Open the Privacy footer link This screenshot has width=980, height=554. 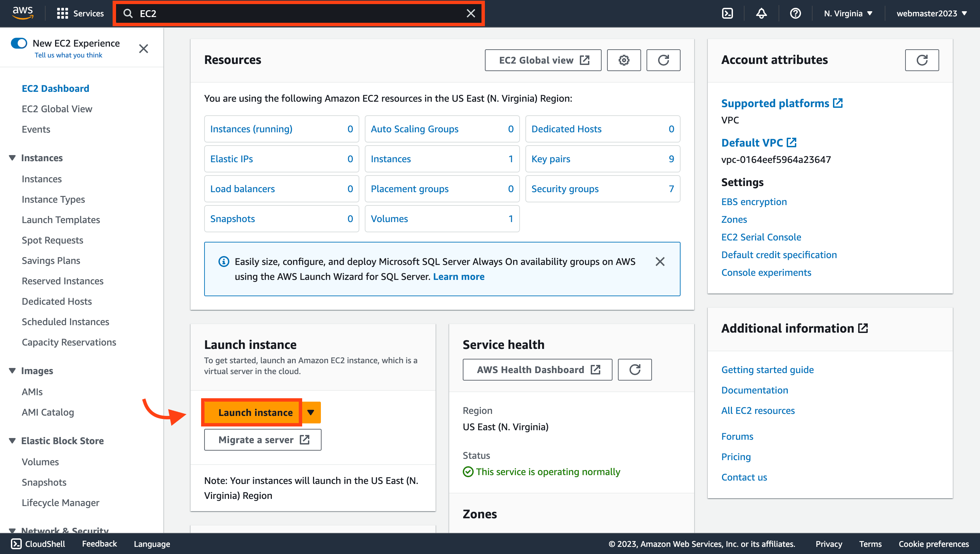click(829, 544)
